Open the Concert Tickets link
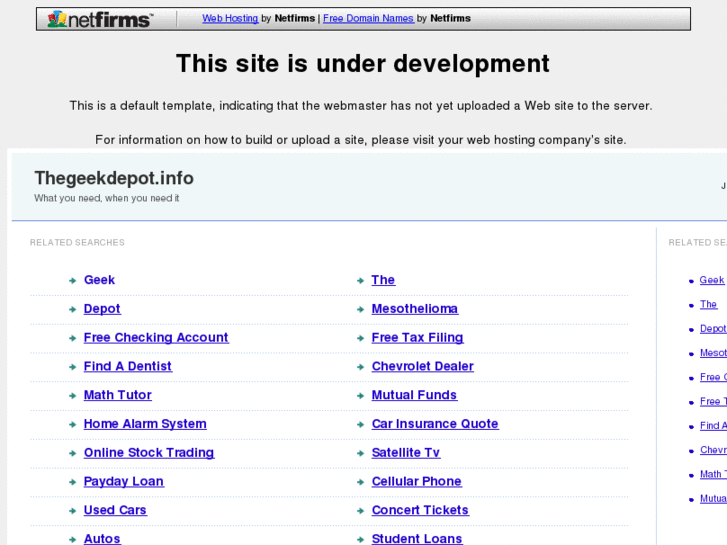The height and width of the screenshot is (545, 727). tap(421, 510)
